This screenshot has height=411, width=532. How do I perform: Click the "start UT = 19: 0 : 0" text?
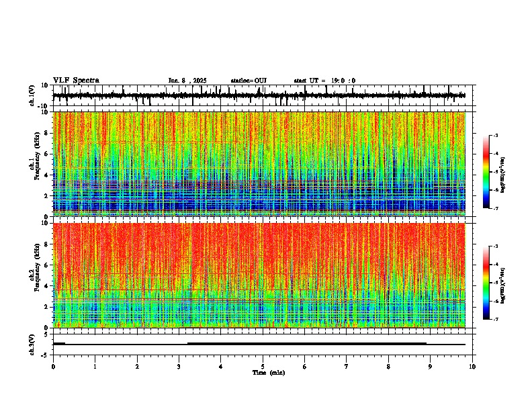point(324,81)
